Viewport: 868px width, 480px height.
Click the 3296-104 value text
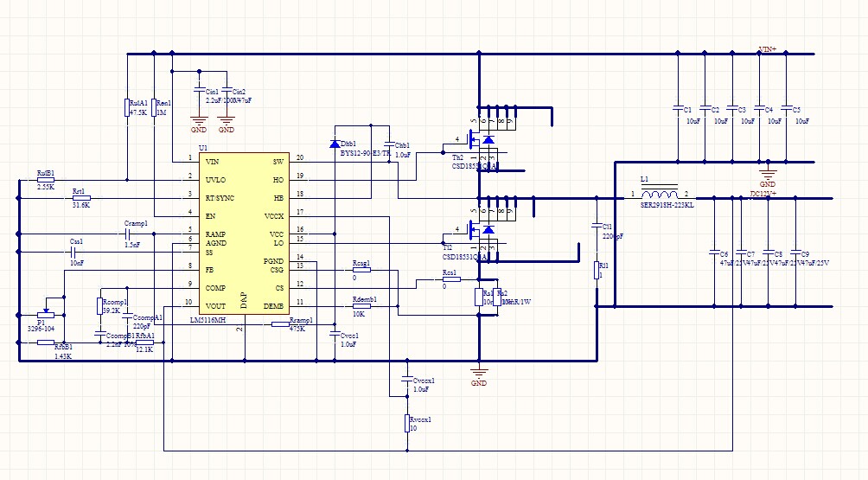point(41,329)
